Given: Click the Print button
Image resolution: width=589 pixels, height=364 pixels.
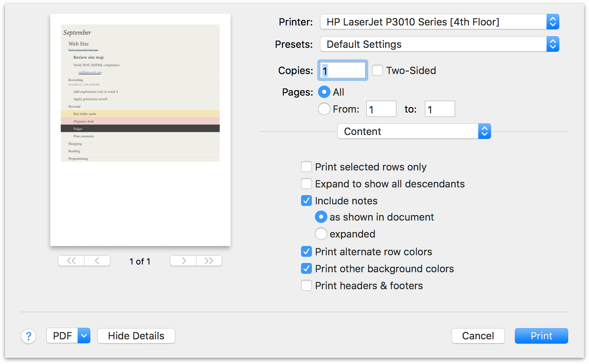Looking at the screenshot, I should pyautogui.click(x=542, y=336).
